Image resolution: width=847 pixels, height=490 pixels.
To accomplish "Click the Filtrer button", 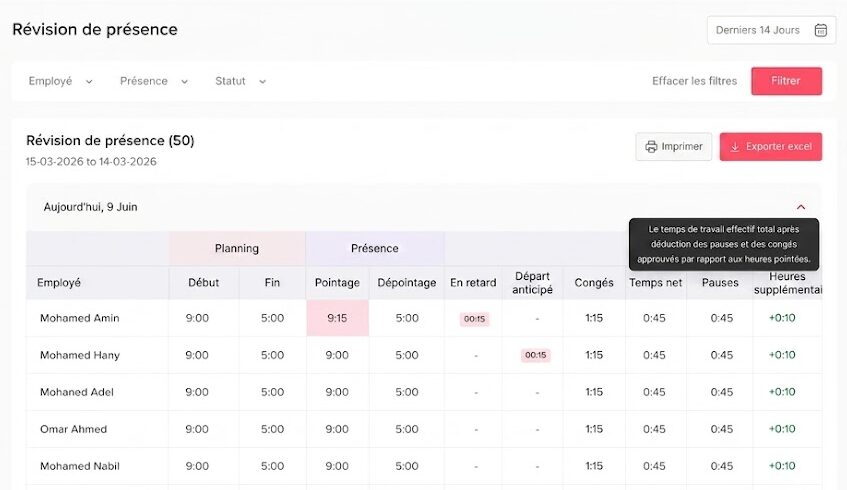I will tap(786, 81).
